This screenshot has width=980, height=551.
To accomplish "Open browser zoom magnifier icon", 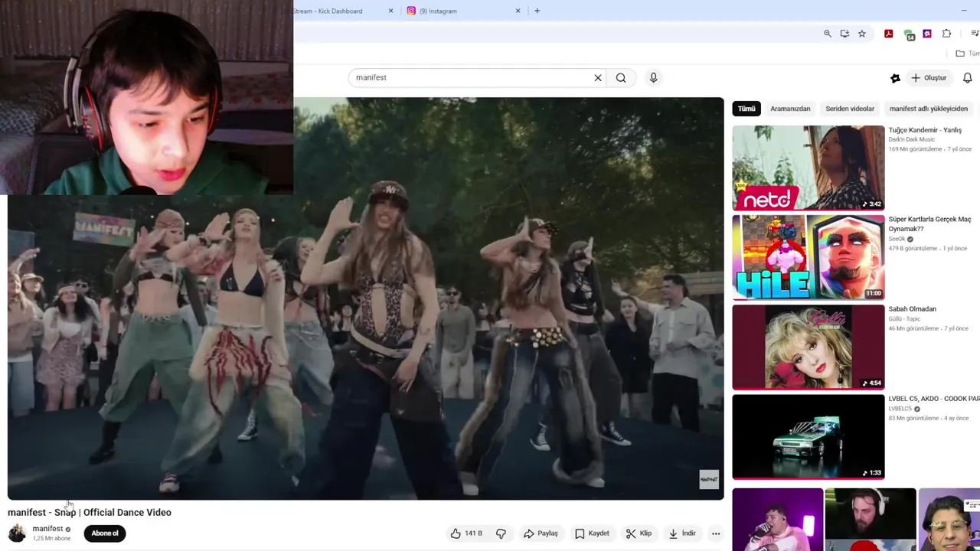I will coord(827,34).
